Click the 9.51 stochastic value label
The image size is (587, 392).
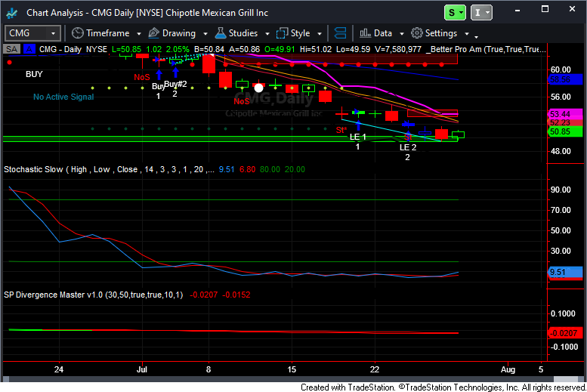point(566,272)
